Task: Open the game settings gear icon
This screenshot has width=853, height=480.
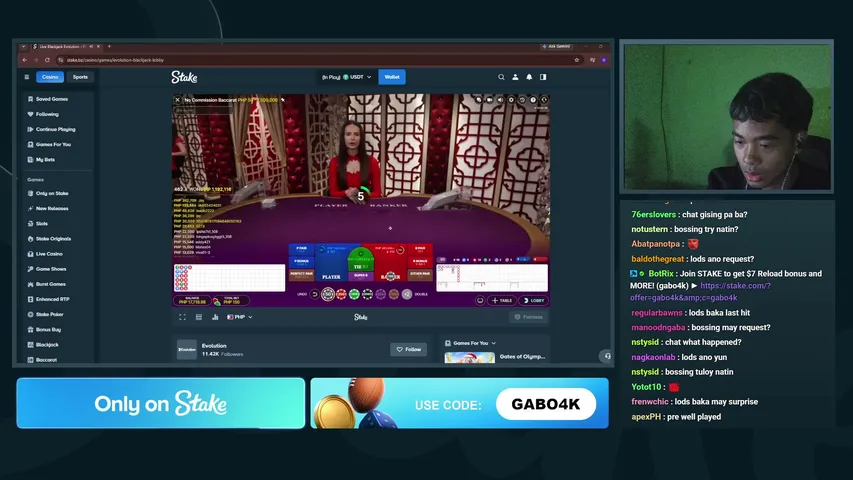Action: pyautogui.click(x=511, y=100)
